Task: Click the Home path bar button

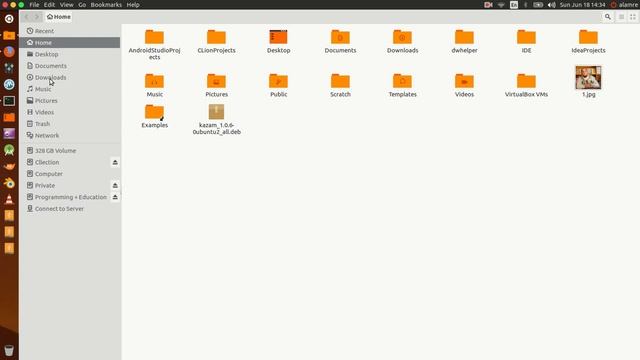Action: point(59,17)
